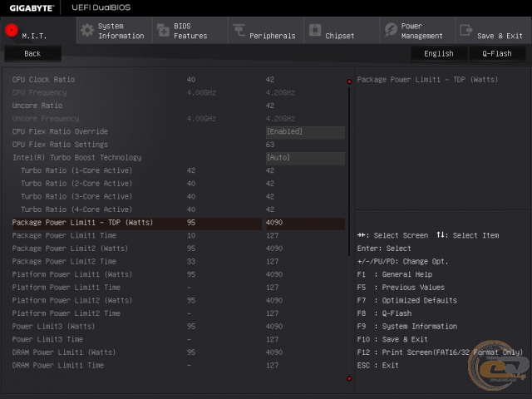Screen dimensions: 532x399
Task: Select Turbo Ratio 3-Core Active value
Action: [270, 196]
